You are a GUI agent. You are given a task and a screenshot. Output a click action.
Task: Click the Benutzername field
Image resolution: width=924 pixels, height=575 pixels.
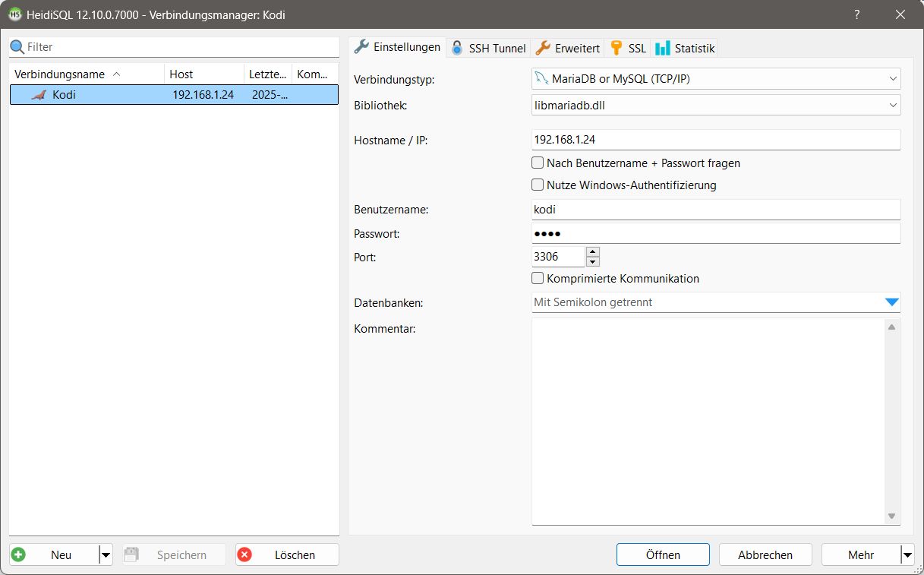click(x=716, y=210)
